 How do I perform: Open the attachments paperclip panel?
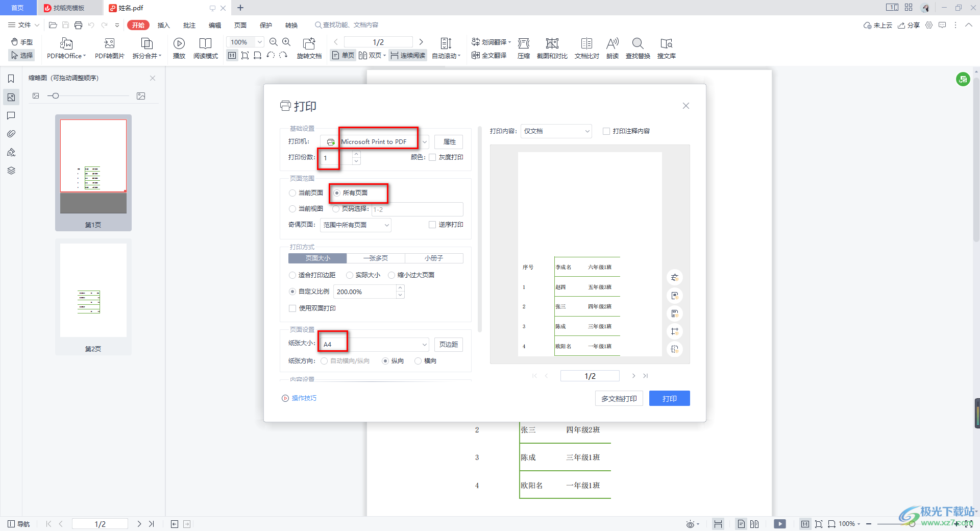pyautogui.click(x=11, y=134)
